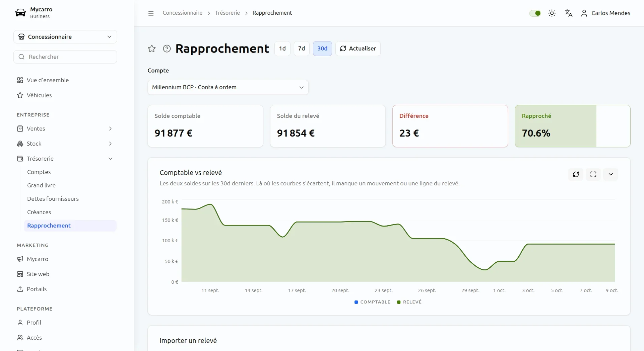Open the help question mark icon
Screen dimensions: 644x351
tap(167, 49)
